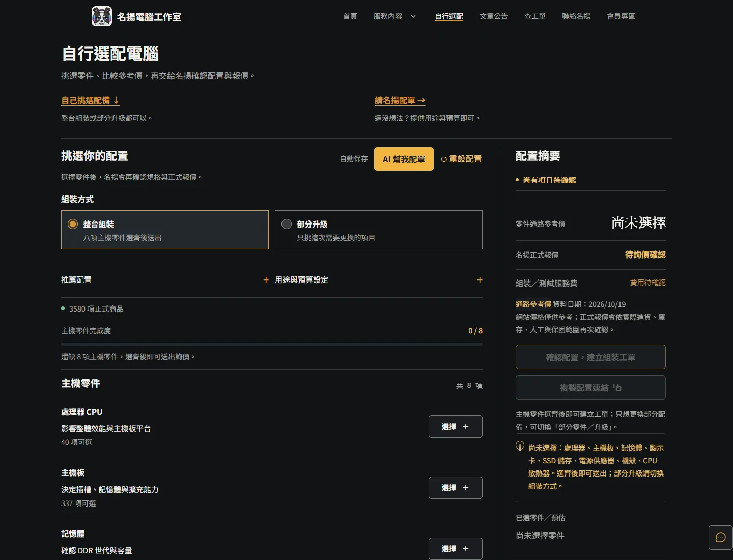Expand the 推薦配置 section
733x560 pixels.
click(165, 279)
